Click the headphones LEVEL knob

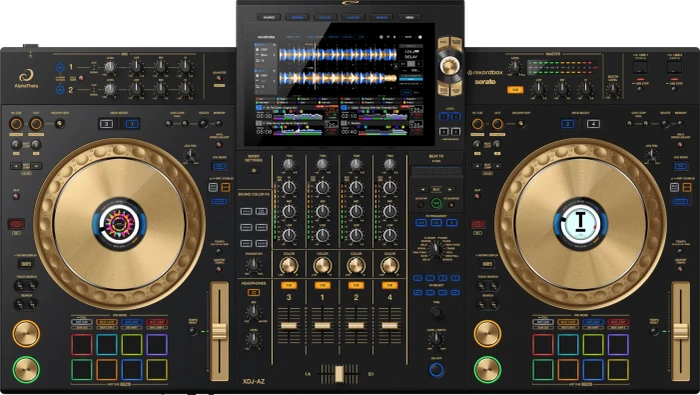pyautogui.click(x=253, y=340)
